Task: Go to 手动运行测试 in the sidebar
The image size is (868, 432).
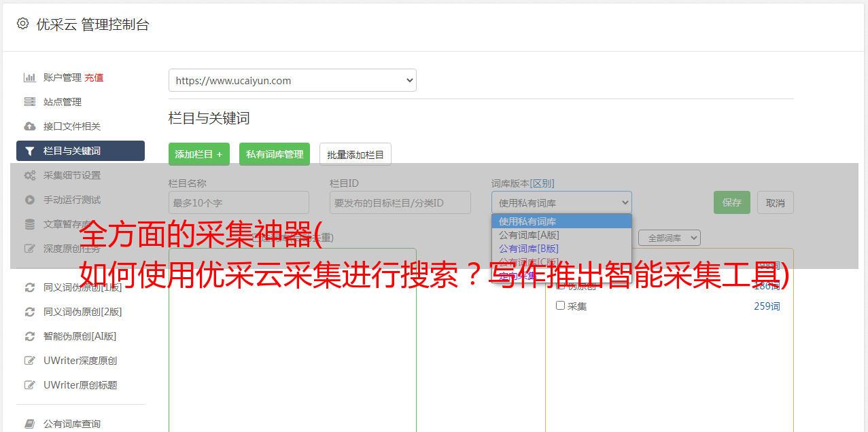Action: (72, 200)
